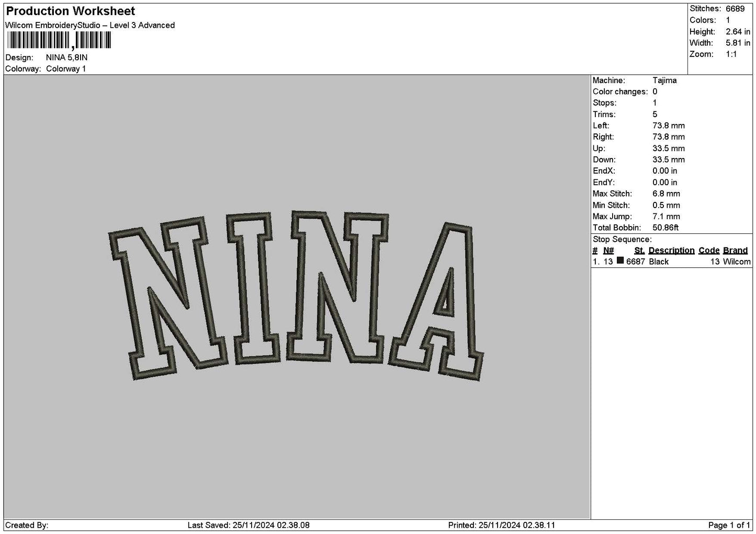
Task: Click the 'Brand' column header
Action: pyautogui.click(x=736, y=251)
